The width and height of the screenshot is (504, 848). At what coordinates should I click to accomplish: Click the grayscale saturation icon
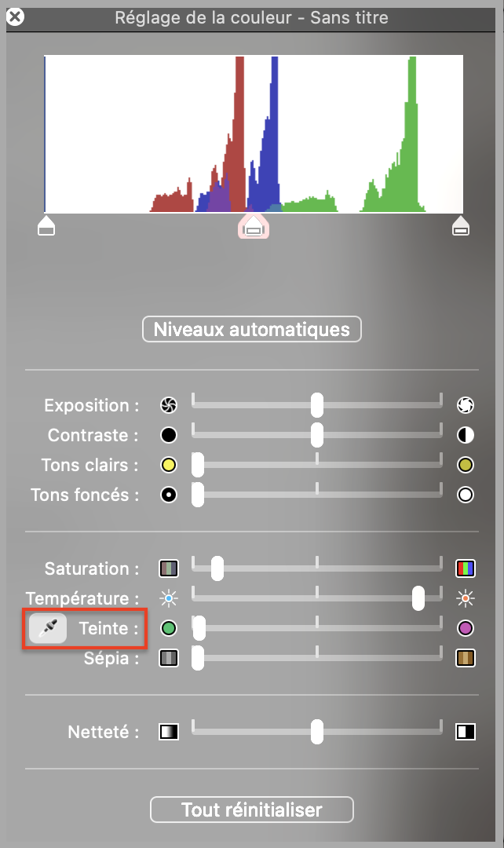click(x=169, y=568)
